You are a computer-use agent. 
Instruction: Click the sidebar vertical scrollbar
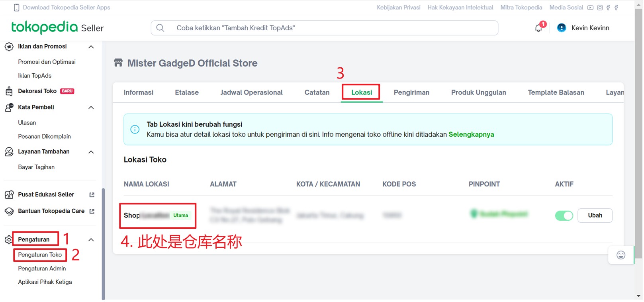104,244
